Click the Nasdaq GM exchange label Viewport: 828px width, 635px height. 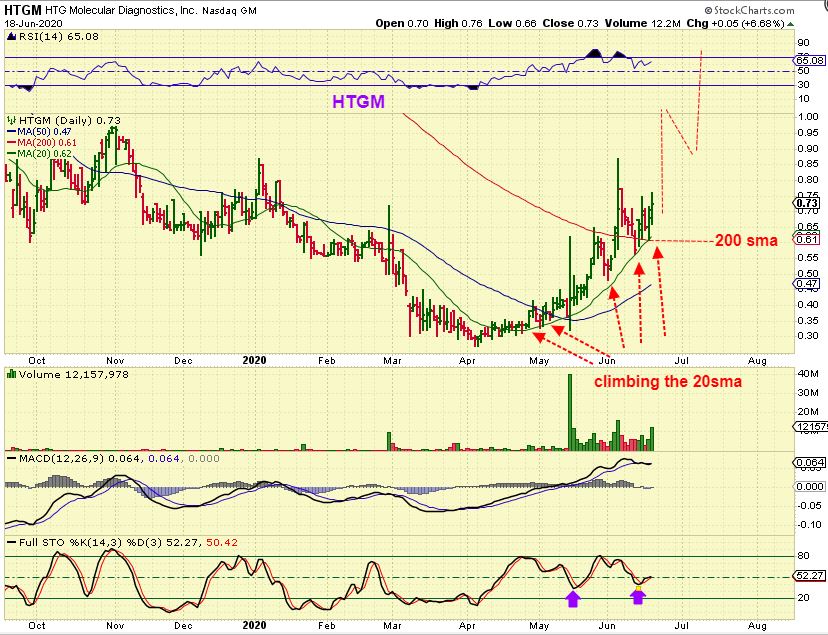229,11
